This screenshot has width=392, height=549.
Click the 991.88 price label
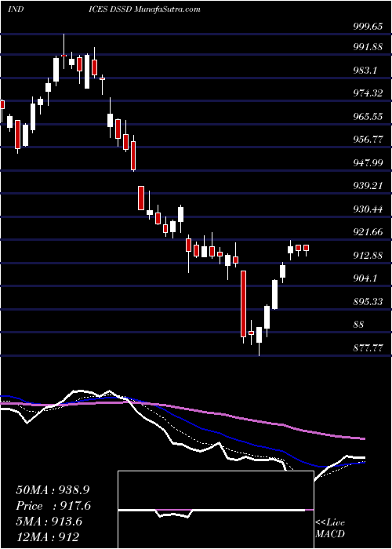[368, 47]
